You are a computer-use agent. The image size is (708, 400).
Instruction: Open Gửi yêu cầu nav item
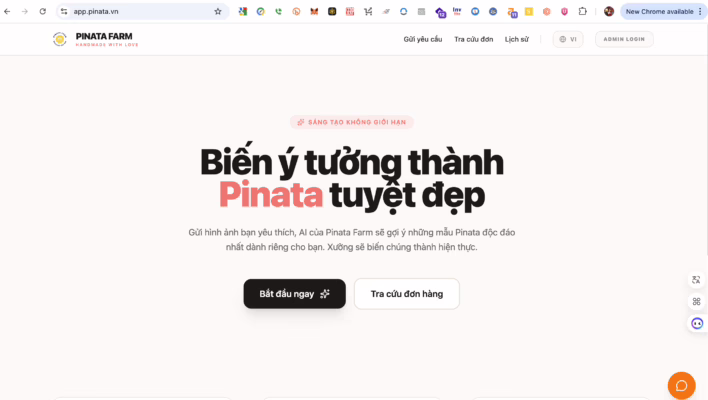423,39
